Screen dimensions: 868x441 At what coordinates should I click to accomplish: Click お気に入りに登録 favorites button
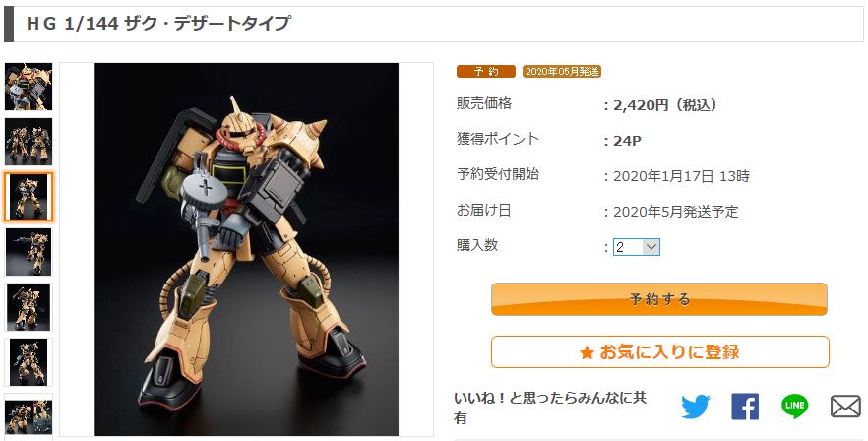pos(659,351)
